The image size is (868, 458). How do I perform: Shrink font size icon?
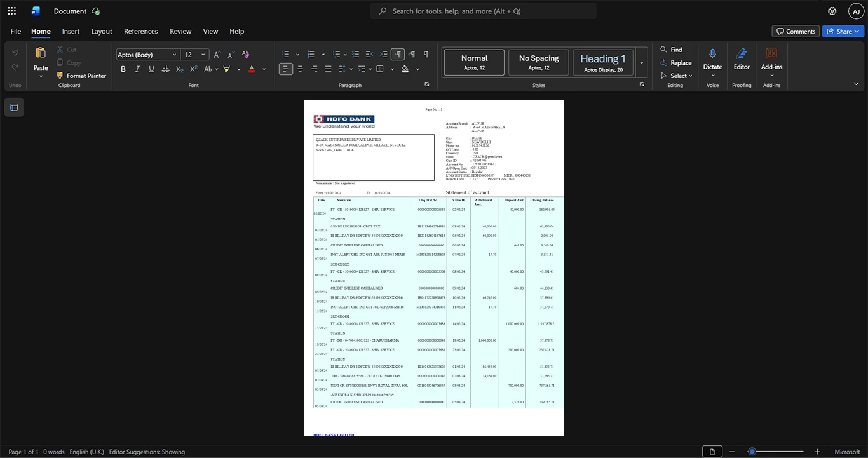231,54
